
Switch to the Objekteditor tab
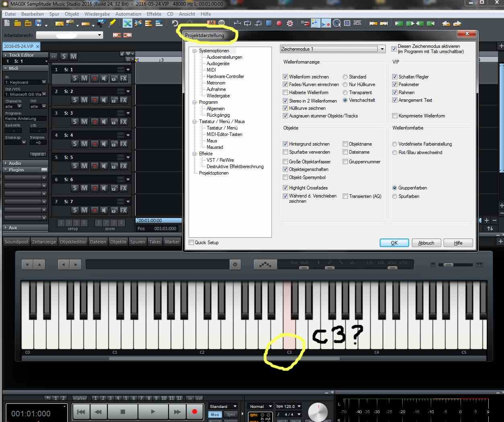[x=73, y=242]
